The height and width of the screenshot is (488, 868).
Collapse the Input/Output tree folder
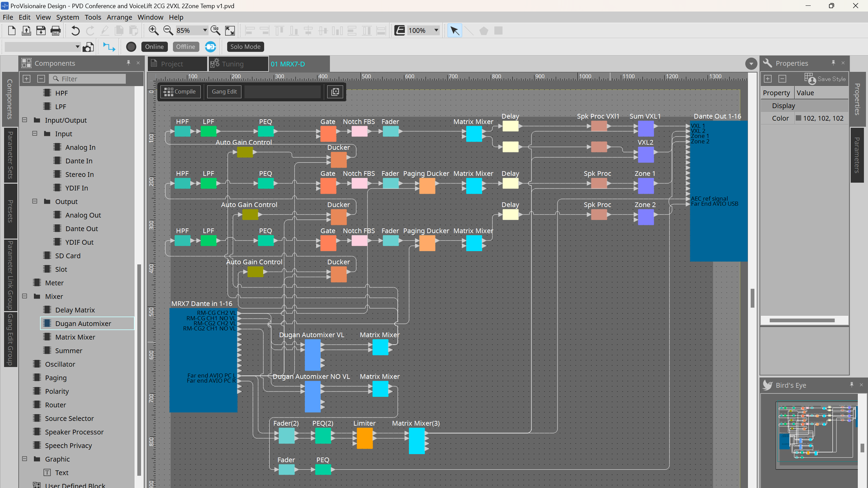24,120
